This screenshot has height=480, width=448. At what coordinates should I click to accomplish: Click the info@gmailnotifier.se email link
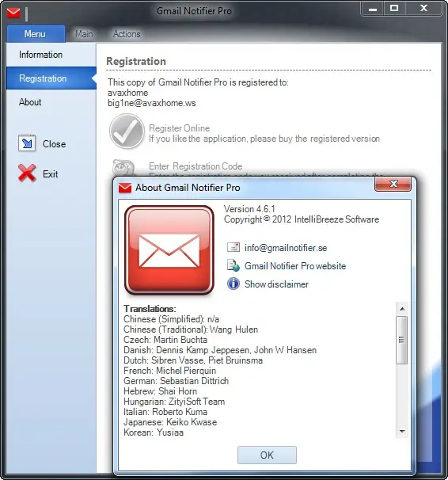(x=286, y=248)
